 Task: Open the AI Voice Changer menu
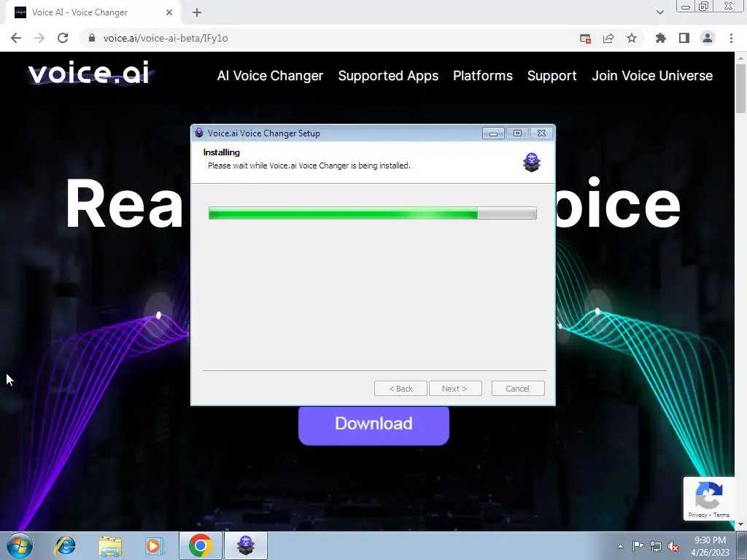point(270,76)
